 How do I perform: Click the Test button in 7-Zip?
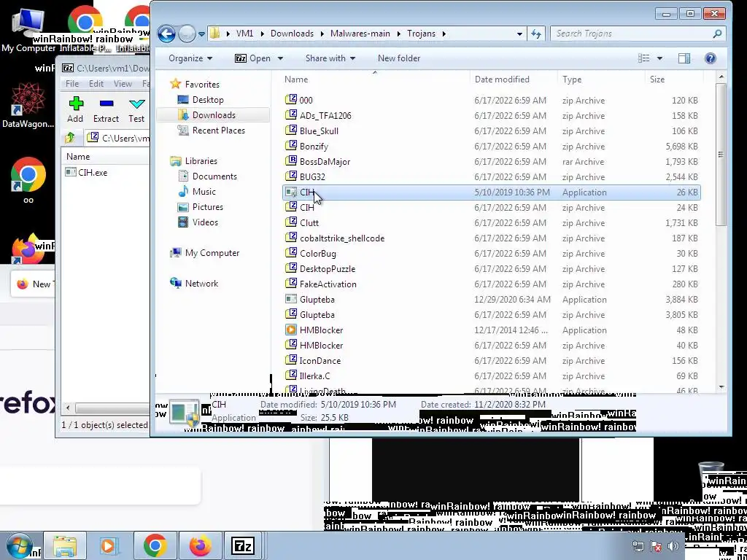136,110
